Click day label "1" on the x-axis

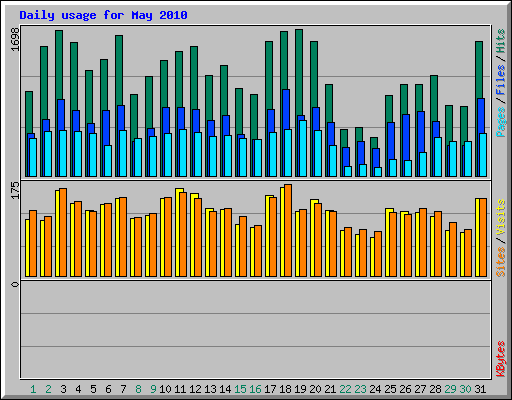33,389
